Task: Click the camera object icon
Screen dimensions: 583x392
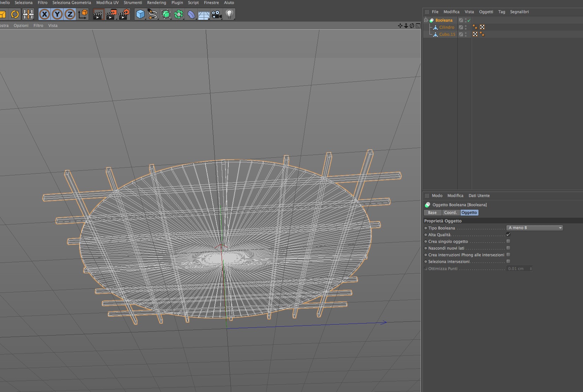Action: (216, 14)
